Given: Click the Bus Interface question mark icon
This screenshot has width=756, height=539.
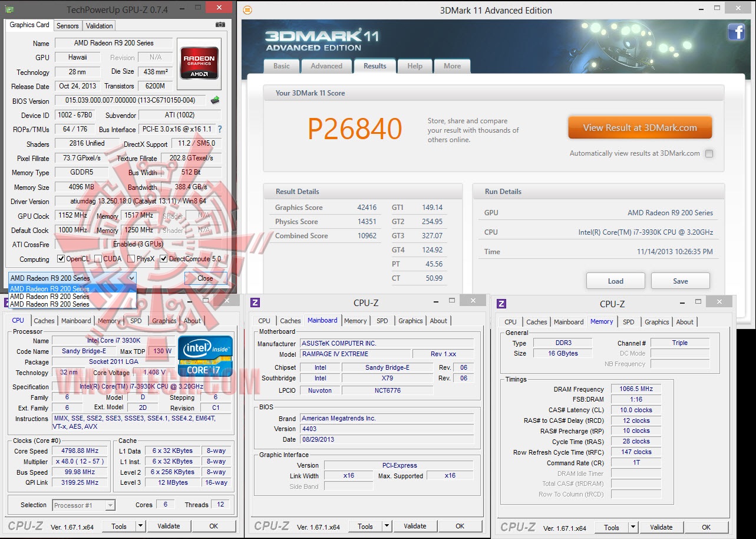Looking at the screenshot, I should pos(220,129).
